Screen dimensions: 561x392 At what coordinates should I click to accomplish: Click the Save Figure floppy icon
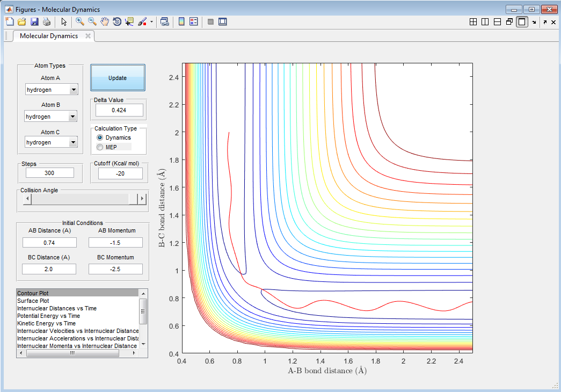(34, 21)
